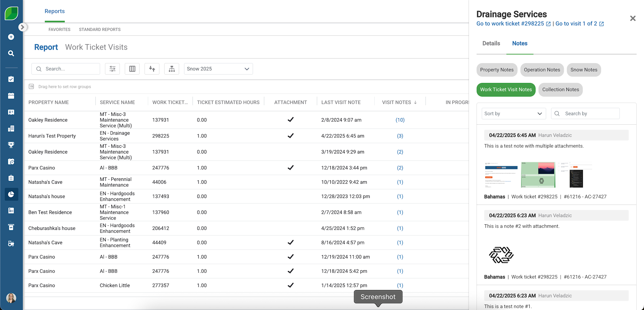
Task: Open the clipboard list sidebar icon
Action: pos(11,178)
